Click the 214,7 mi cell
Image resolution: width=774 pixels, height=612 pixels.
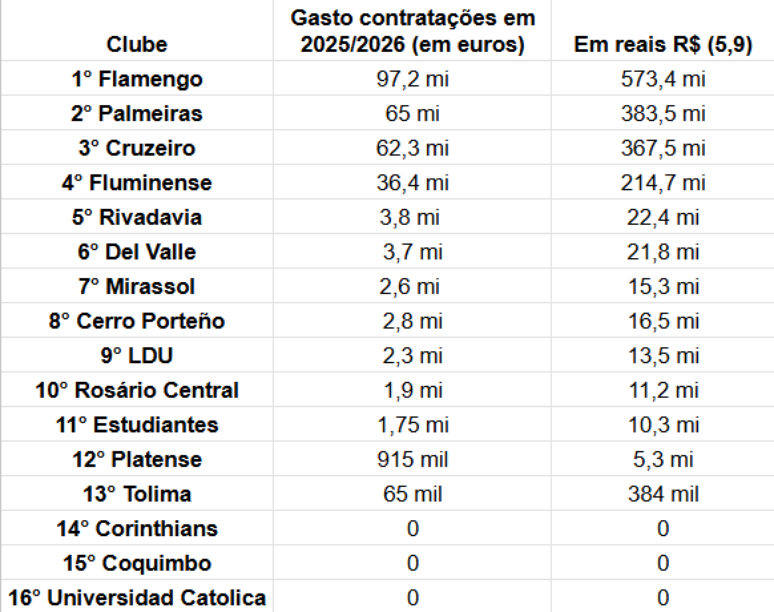click(x=662, y=182)
